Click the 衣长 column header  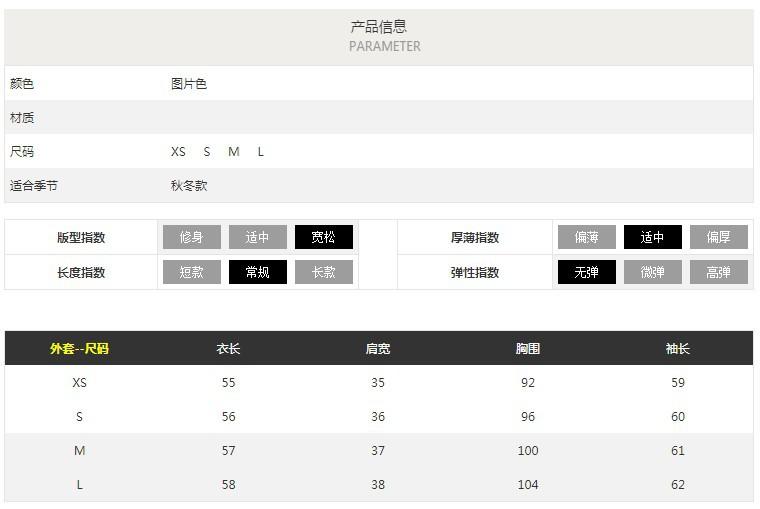(228, 349)
